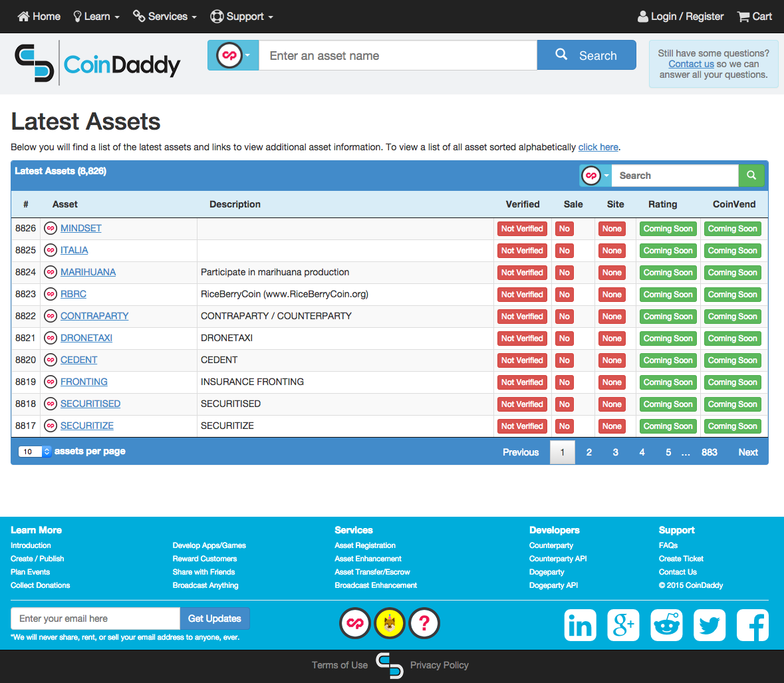Click the Counterparty icon in RBRC row
Viewport: 784px width, 683px height.
point(51,295)
